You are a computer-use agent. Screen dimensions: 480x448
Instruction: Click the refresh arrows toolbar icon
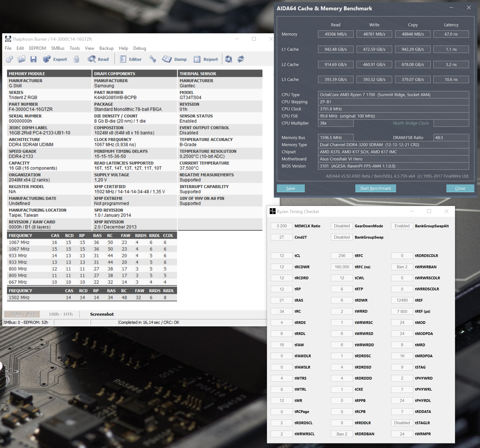[x=241, y=59]
